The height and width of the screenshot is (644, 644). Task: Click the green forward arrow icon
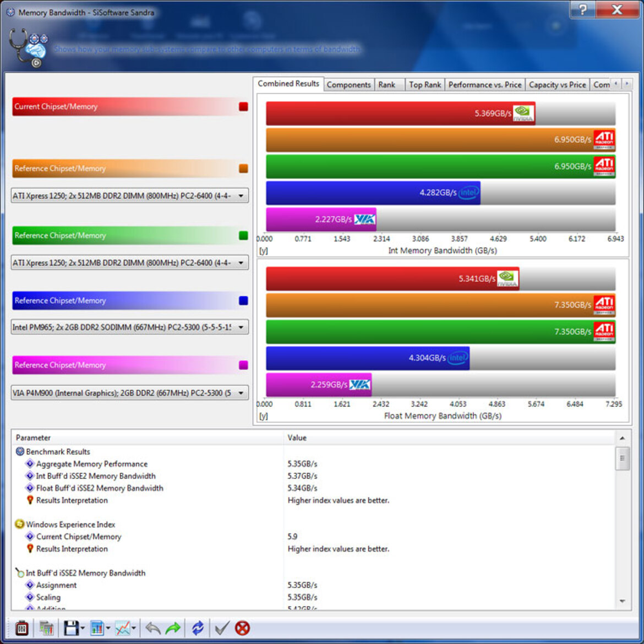coord(173,628)
